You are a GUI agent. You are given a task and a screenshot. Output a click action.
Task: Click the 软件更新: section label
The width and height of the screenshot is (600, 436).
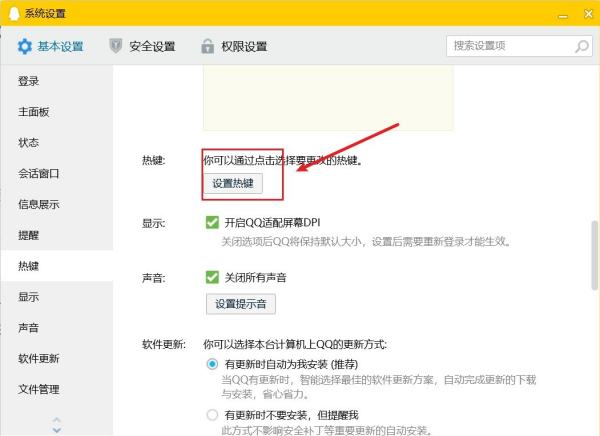tap(164, 344)
